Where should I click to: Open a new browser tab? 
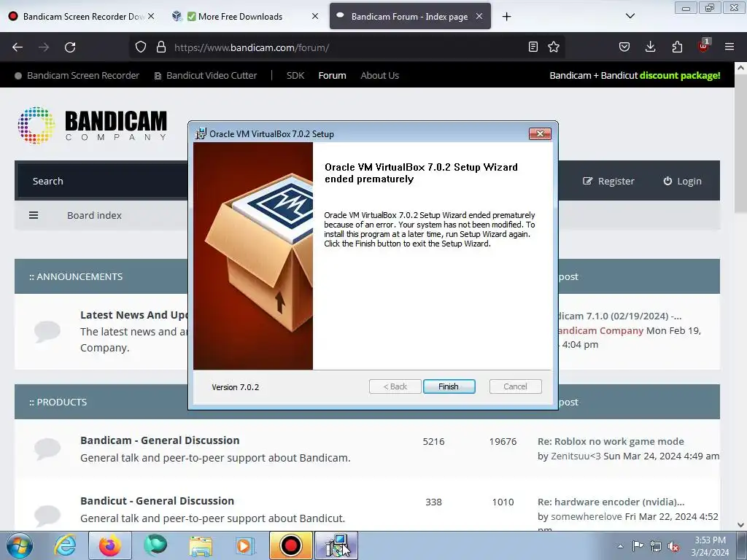[506, 17]
